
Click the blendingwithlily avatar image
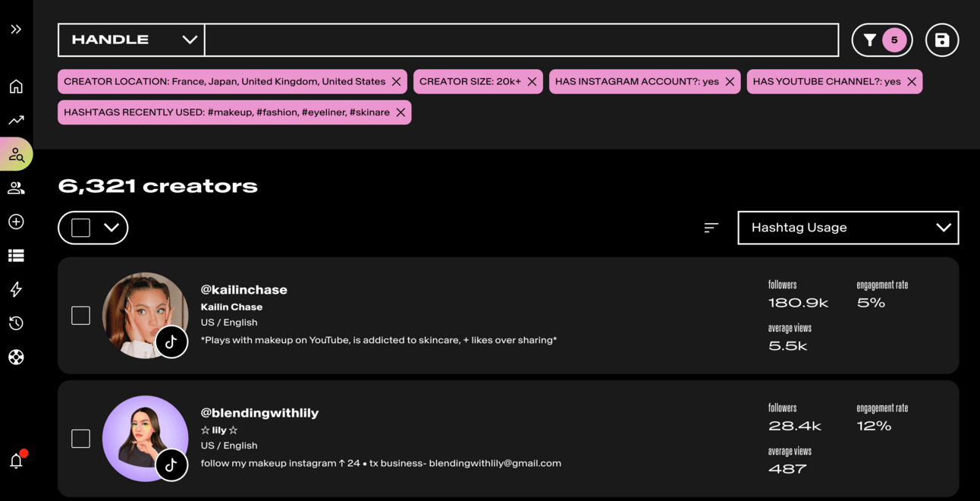click(145, 438)
